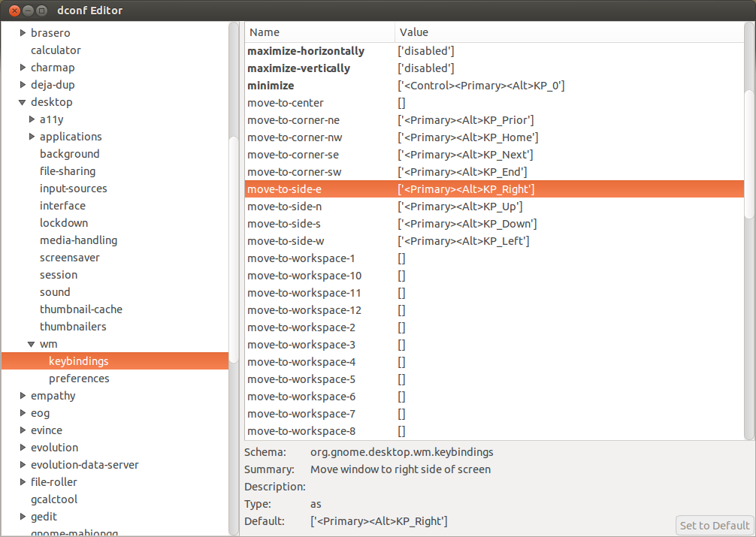Select keybindings under wm
This screenshot has height=537, width=756.
point(115,361)
